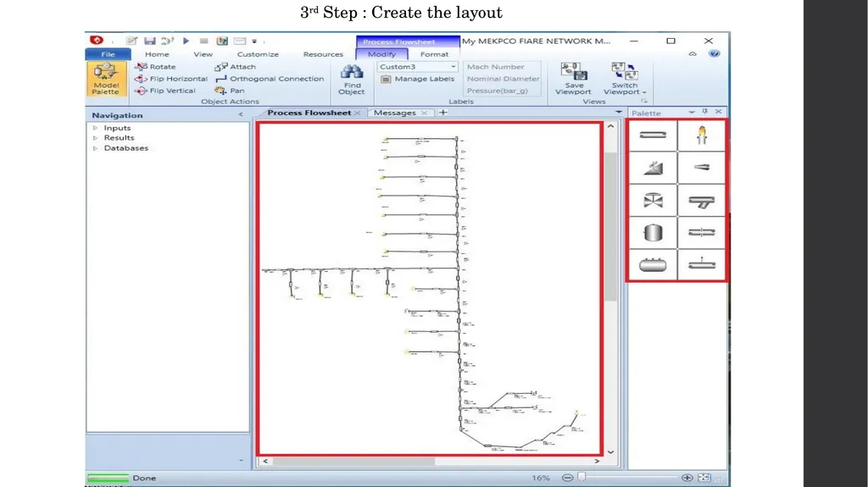Select the flare tip palette item
Image resolution: width=868 pixels, height=487 pixels.
[701, 135]
